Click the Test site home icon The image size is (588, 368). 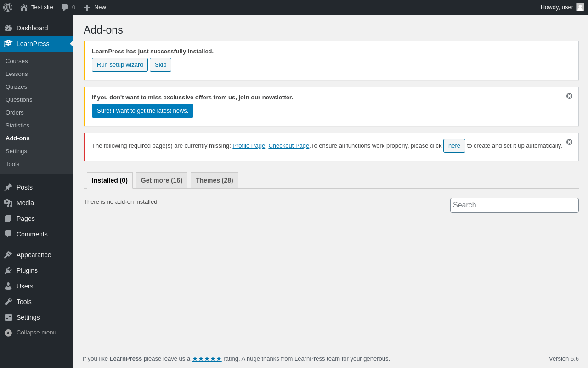pyautogui.click(x=24, y=7)
